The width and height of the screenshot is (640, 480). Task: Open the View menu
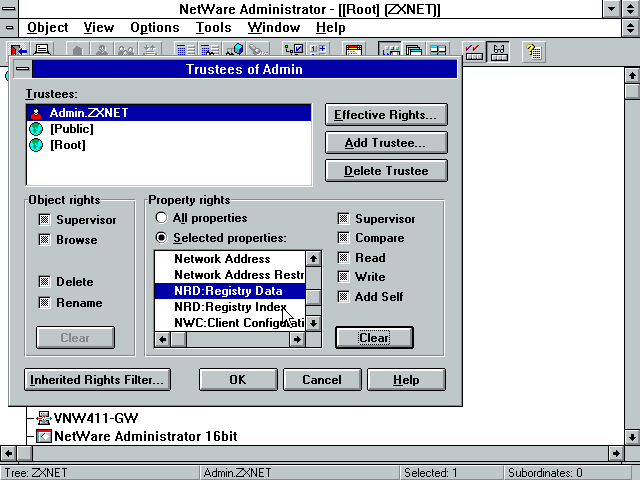coord(98,27)
